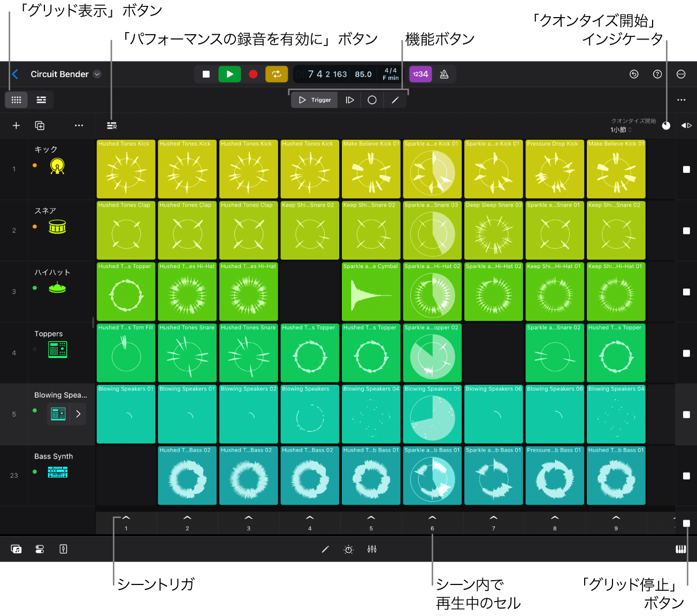Select the ハイハット track cymbal icon
The height and width of the screenshot is (616, 697).
57,288
